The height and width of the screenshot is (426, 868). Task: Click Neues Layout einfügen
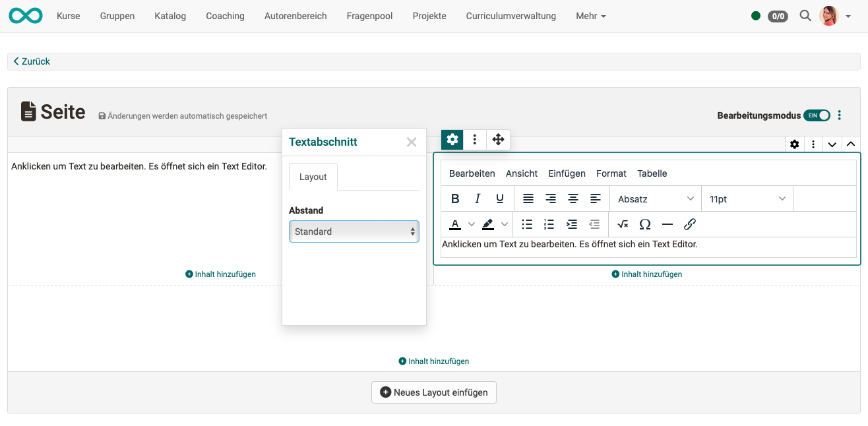point(433,392)
